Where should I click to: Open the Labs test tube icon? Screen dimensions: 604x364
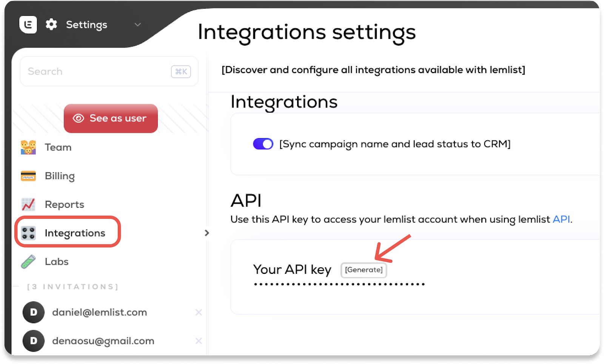(x=28, y=261)
